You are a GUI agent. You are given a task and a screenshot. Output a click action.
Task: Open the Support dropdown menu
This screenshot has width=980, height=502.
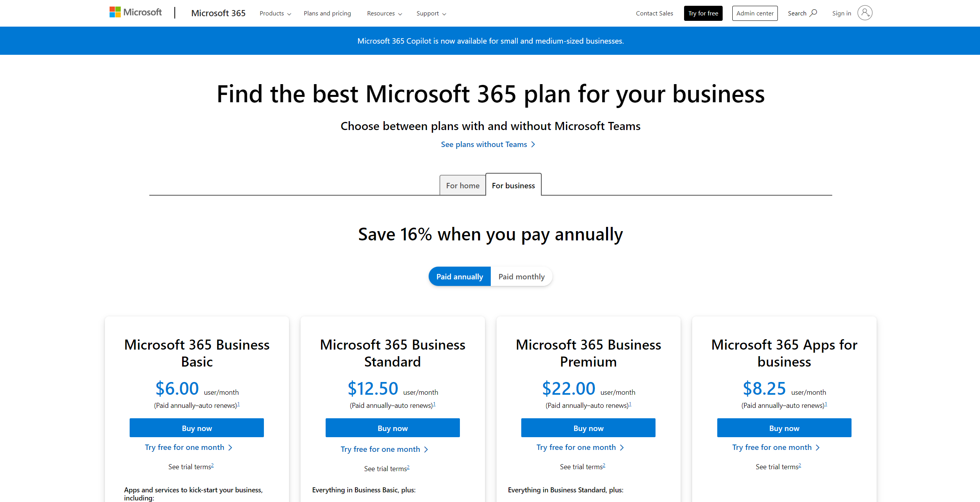pyautogui.click(x=430, y=13)
